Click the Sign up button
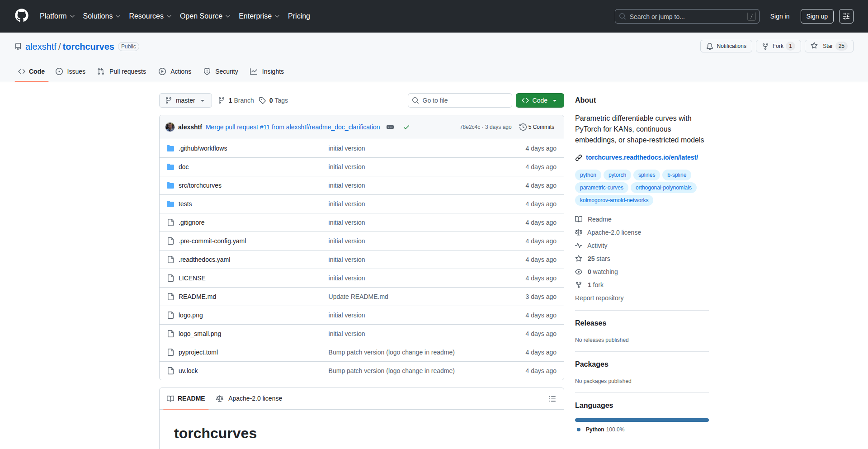 point(816,16)
